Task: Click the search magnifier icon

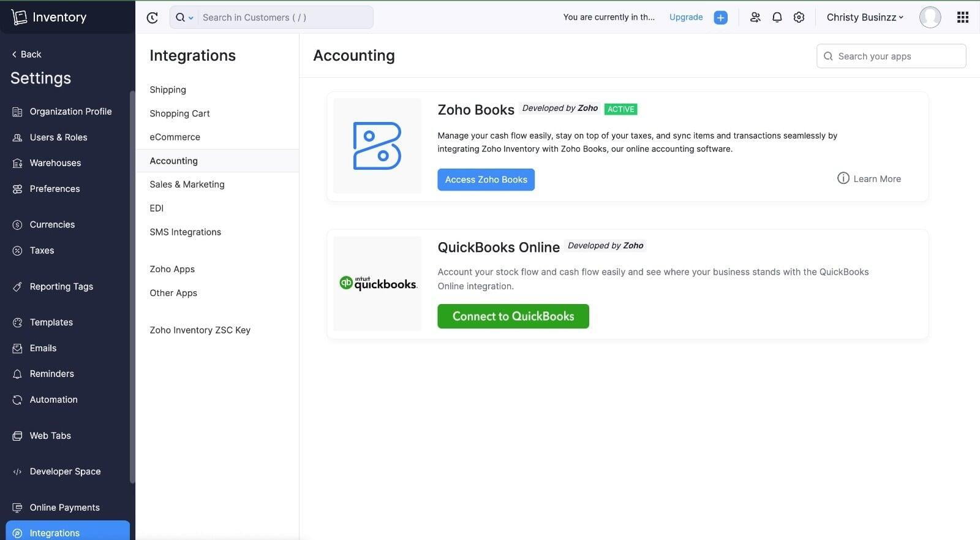Action: tap(180, 17)
